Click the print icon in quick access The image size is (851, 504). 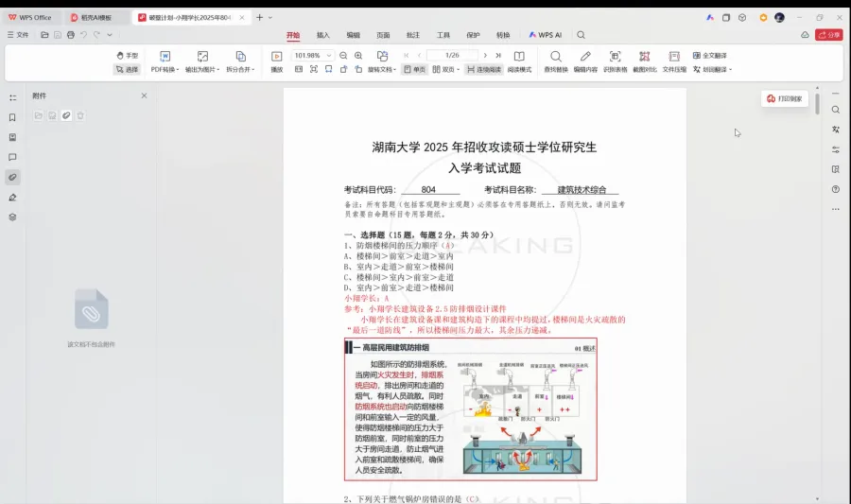(71, 35)
